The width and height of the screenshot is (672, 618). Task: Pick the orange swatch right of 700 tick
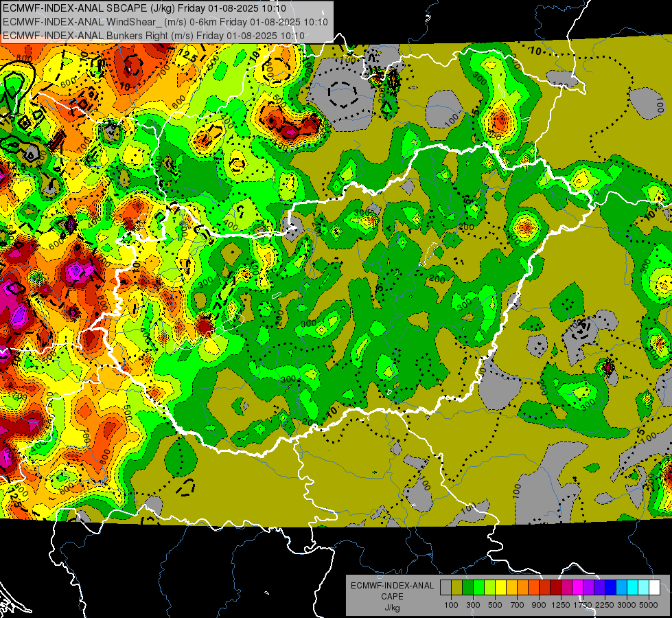click(x=522, y=587)
